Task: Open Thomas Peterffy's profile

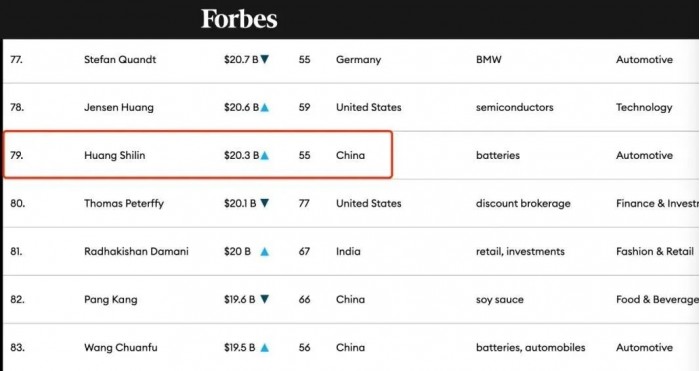Action: tap(124, 204)
